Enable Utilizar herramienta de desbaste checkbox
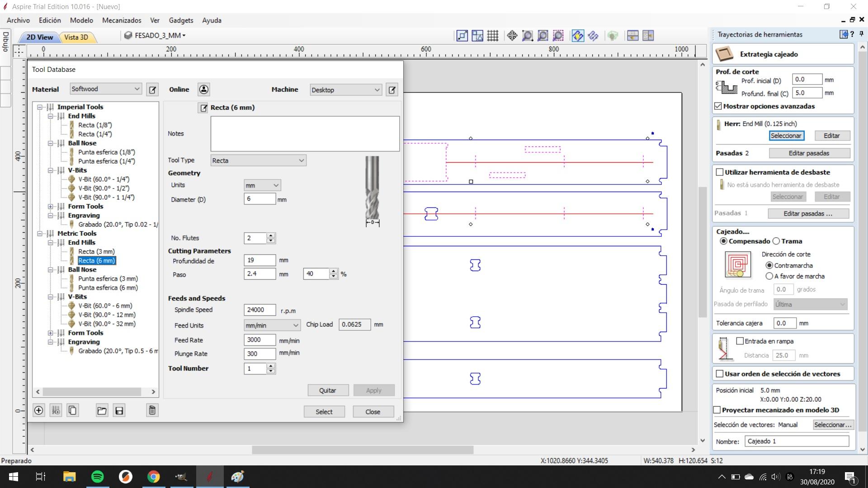Image resolution: width=868 pixels, height=488 pixels. 720,172
